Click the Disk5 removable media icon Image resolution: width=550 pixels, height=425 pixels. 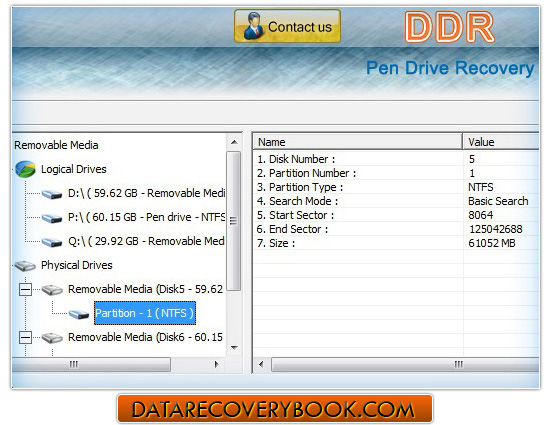coord(52,290)
